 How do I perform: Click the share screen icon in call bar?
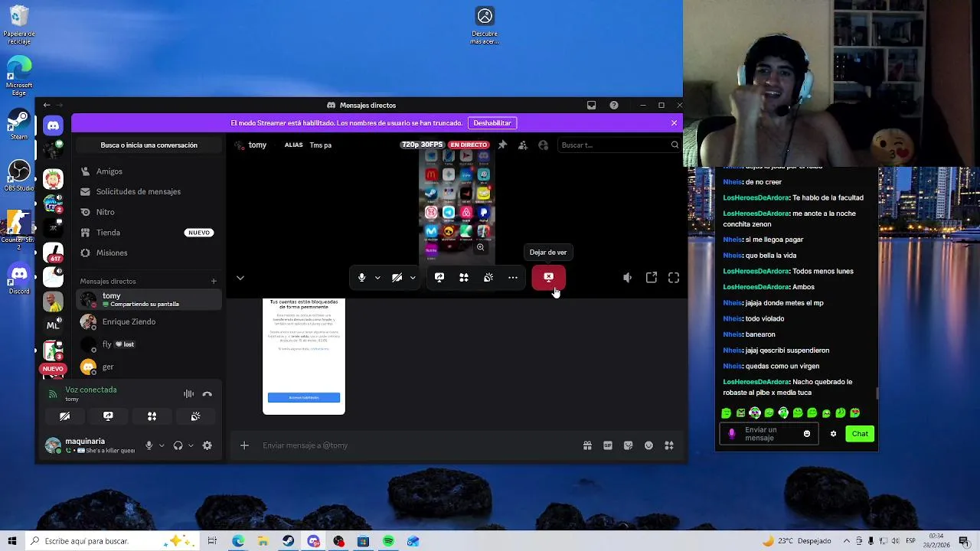click(439, 278)
